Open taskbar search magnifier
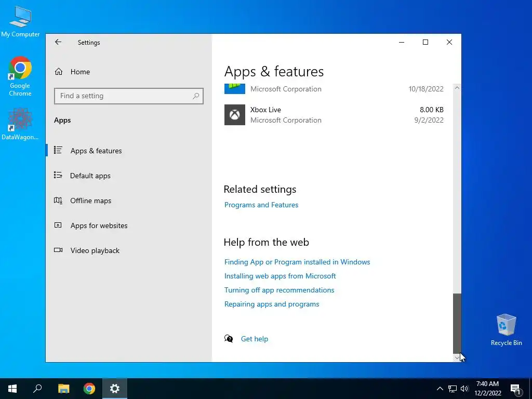The height and width of the screenshot is (399, 532). click(37, 389)
